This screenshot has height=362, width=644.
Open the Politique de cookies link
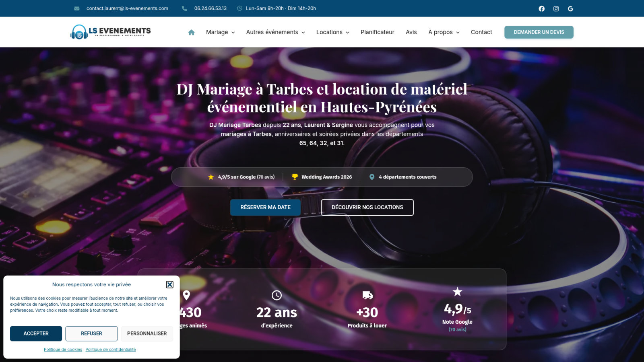(63, 350)
